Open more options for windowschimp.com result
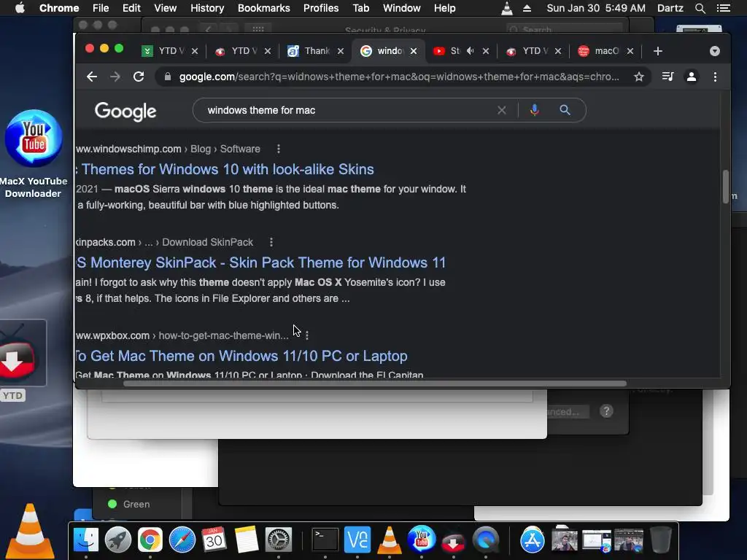The height and width of the screenshot is (560, 747). [x=279, y=149]
